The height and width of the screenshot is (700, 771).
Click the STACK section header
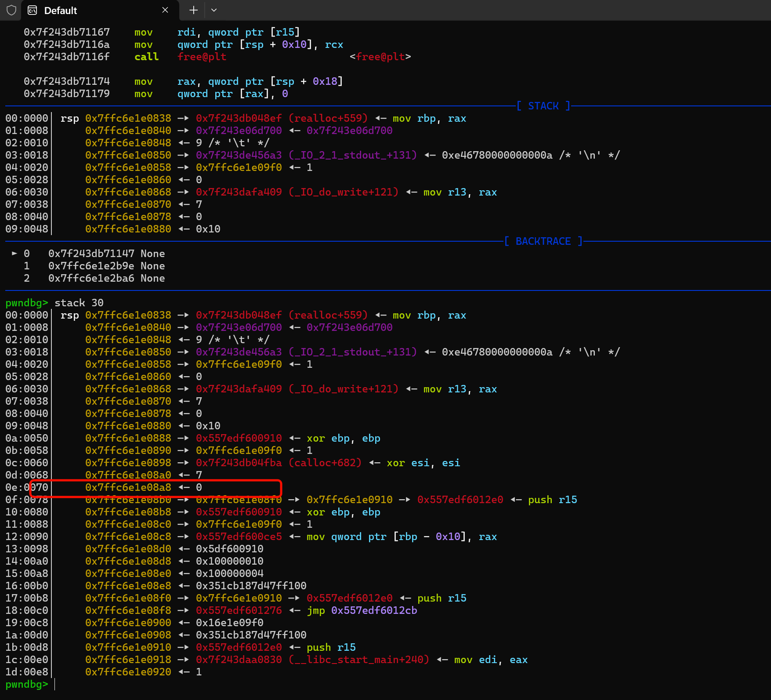coord(543,106)
